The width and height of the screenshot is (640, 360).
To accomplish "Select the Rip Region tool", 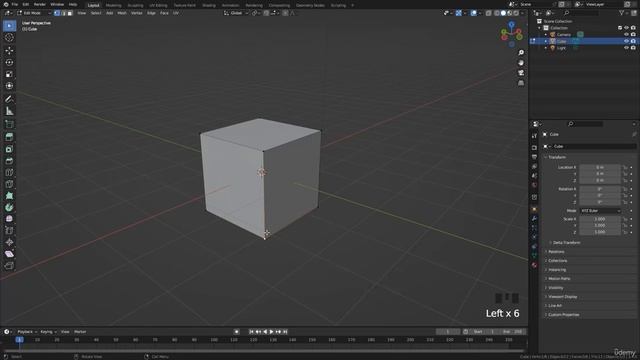I will [9, 266].
